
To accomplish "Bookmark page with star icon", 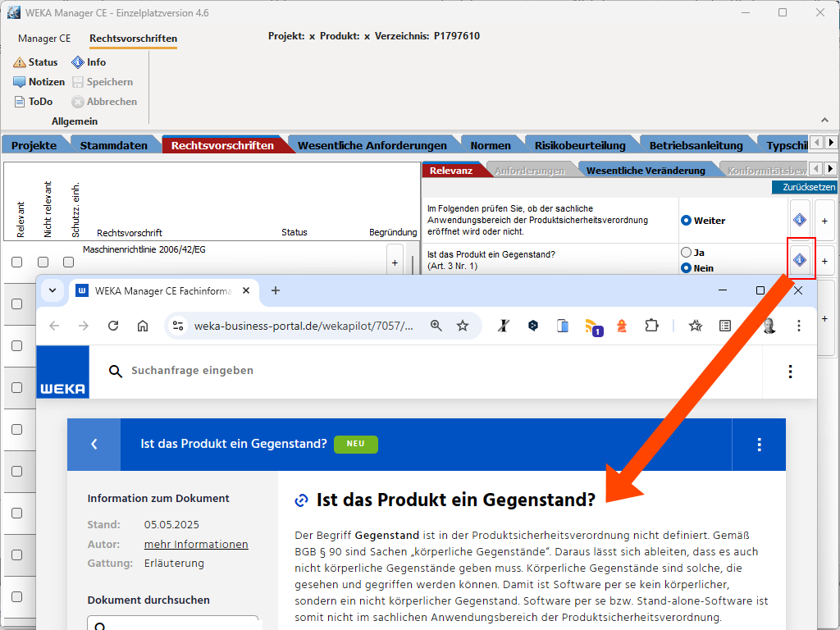I will coord(463,326).
